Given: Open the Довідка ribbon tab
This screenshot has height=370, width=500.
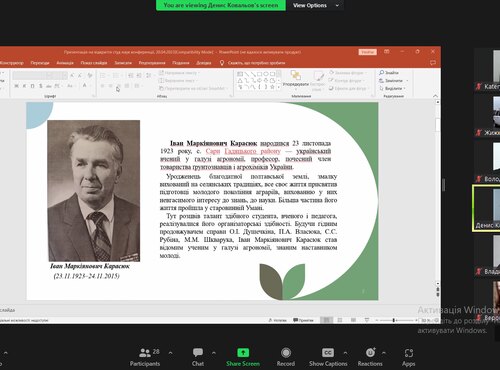Looking at the screenshot, I should tap(203, 63).
